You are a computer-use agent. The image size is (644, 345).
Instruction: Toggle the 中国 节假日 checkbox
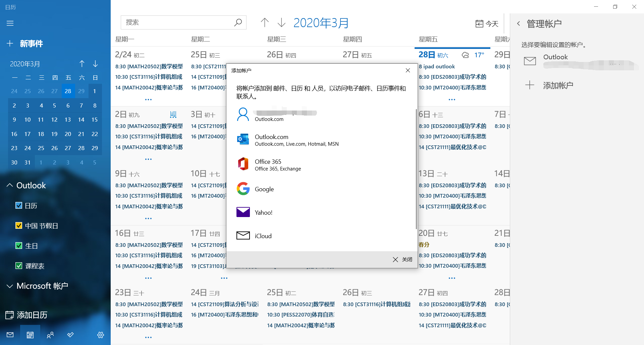(19, 225)
